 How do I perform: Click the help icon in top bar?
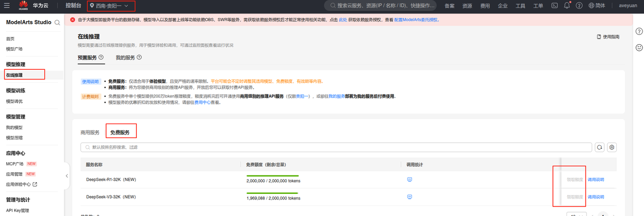(x=579, y=6)
